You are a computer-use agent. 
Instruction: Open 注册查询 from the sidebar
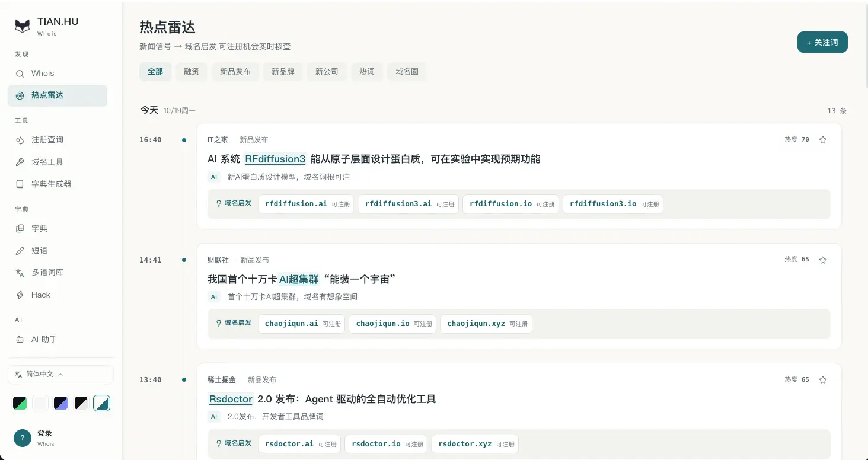click(58, 140)
